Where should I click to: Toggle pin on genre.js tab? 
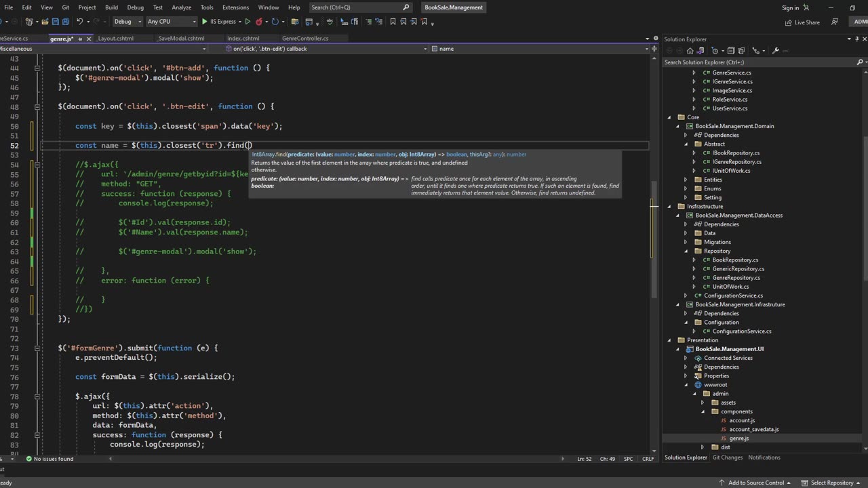pos(80,39)
